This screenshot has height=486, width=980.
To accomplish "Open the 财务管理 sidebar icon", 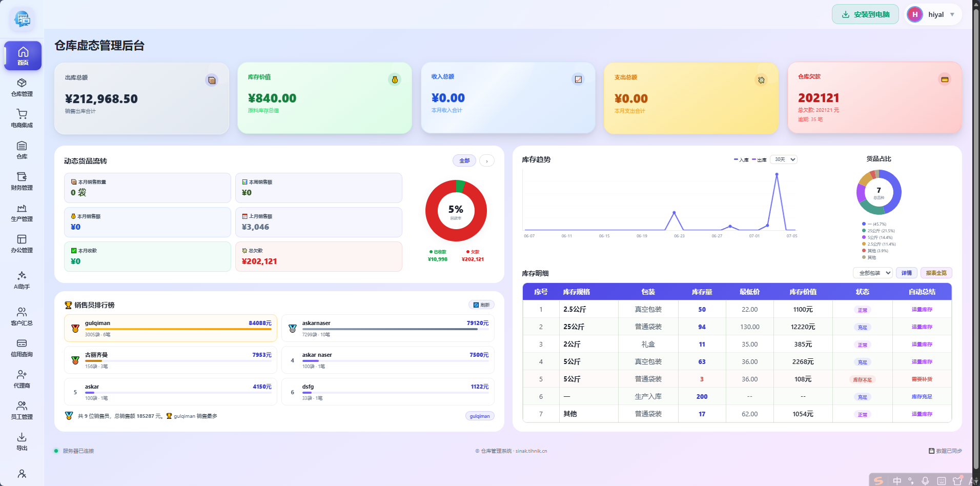I will tap(22, 177).
